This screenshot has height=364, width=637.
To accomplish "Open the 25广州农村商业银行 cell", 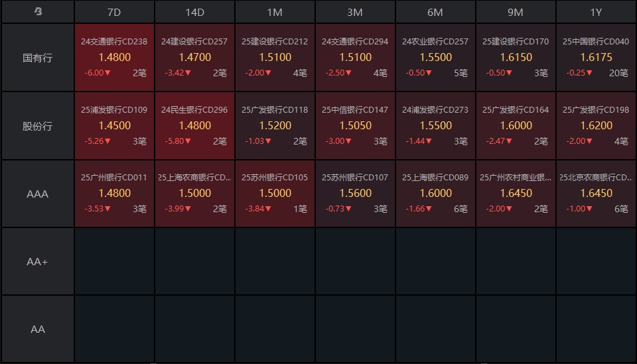I will [516, 194].
